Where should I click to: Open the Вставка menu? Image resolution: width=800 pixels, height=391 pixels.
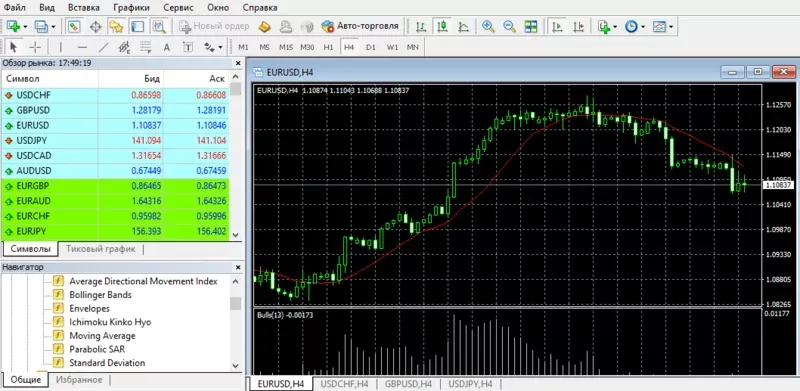(84, 8)
